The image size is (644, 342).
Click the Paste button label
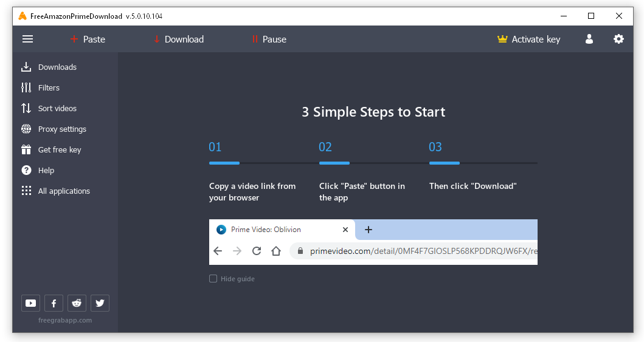(x=94, y=39)
